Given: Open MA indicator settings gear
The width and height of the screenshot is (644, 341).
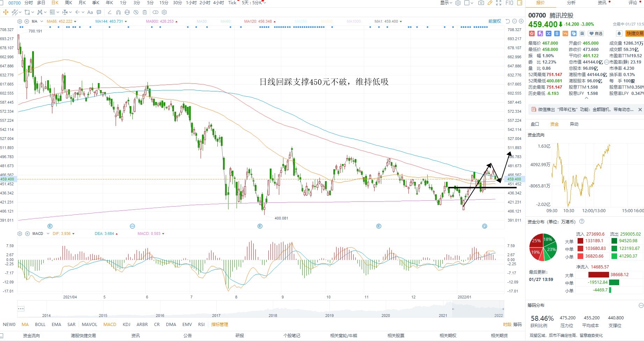Looking at the screenshot, I should (x=20, y=21).
